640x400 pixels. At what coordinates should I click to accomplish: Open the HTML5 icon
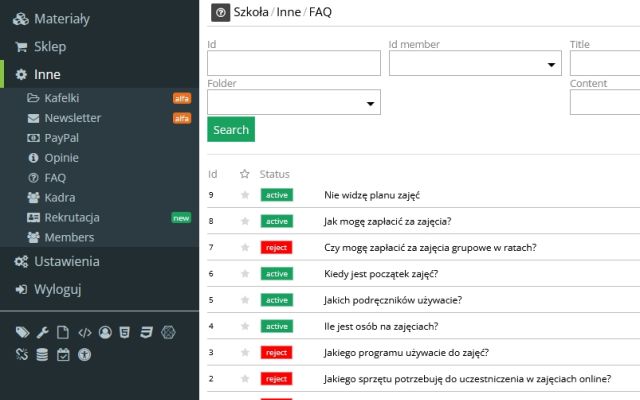tap(124, 332)
